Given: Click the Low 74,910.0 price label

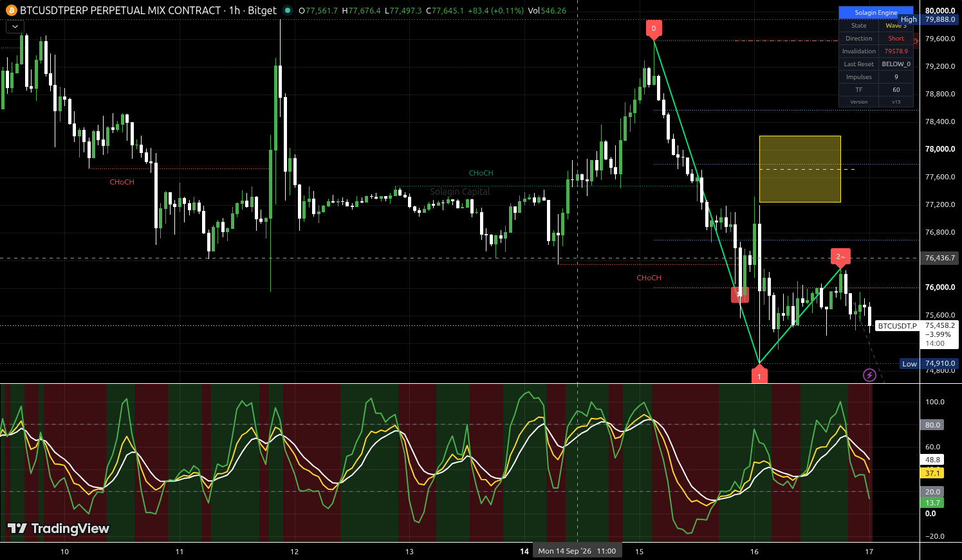Looking at the screenshot, I should (x=929, y=363).
